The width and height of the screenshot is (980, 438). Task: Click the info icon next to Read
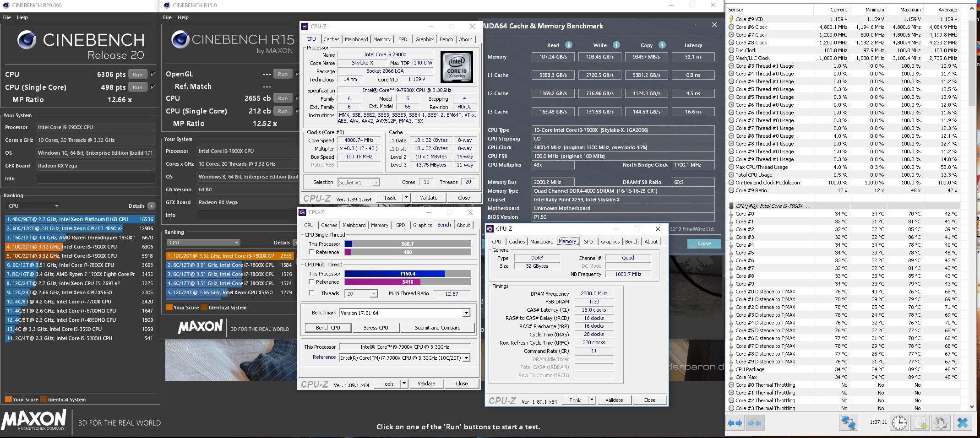click(x=568, y=45)
